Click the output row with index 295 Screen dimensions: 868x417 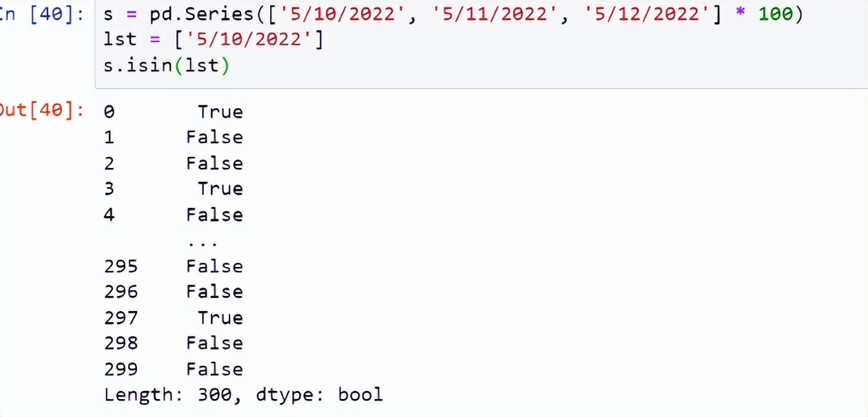[174, 266]
